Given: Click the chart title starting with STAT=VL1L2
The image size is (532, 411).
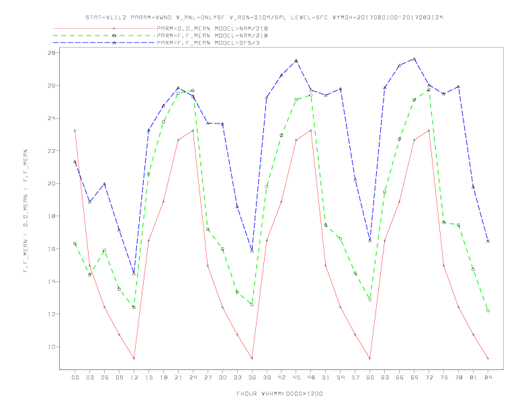Looking at the screenshot, I should [x=264, y=17].
